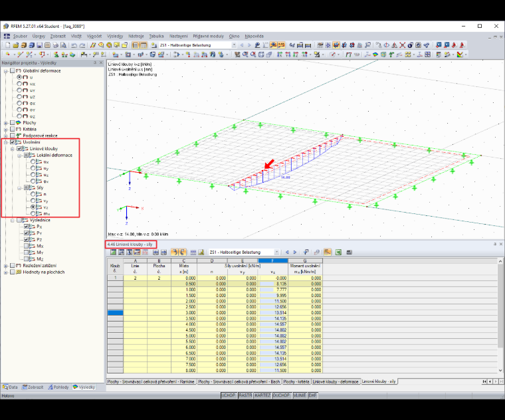Switch to the Data navigator tab

tap(11, 387)
